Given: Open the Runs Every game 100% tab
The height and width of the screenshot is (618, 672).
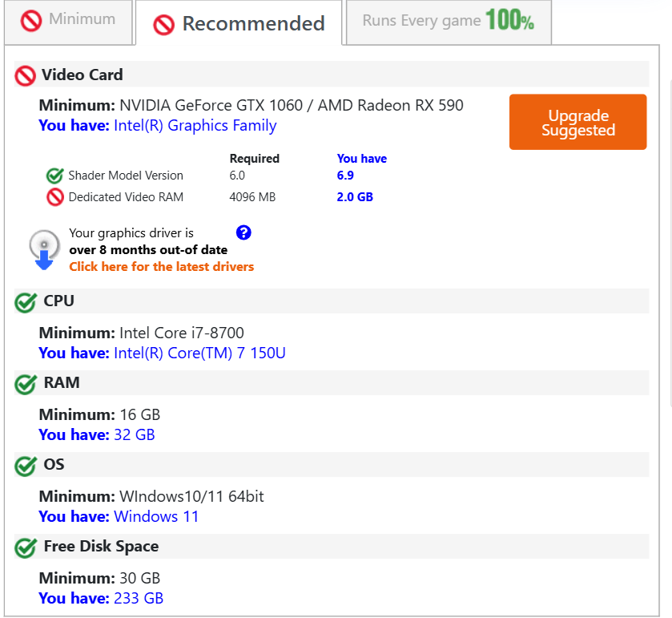Looking at the screenshot, I should coord(449,22).
